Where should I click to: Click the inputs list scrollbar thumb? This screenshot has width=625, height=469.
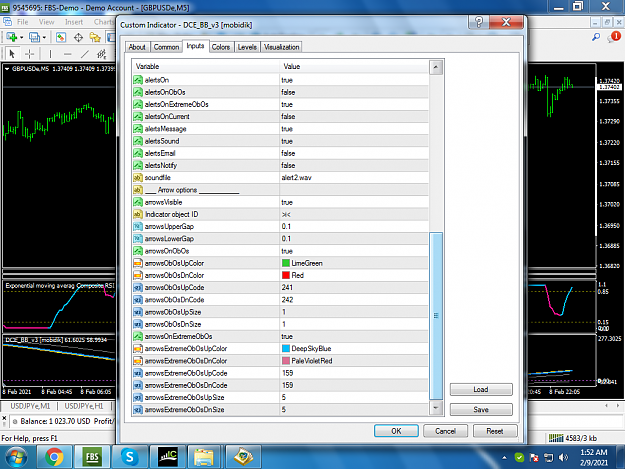point(436,316)
